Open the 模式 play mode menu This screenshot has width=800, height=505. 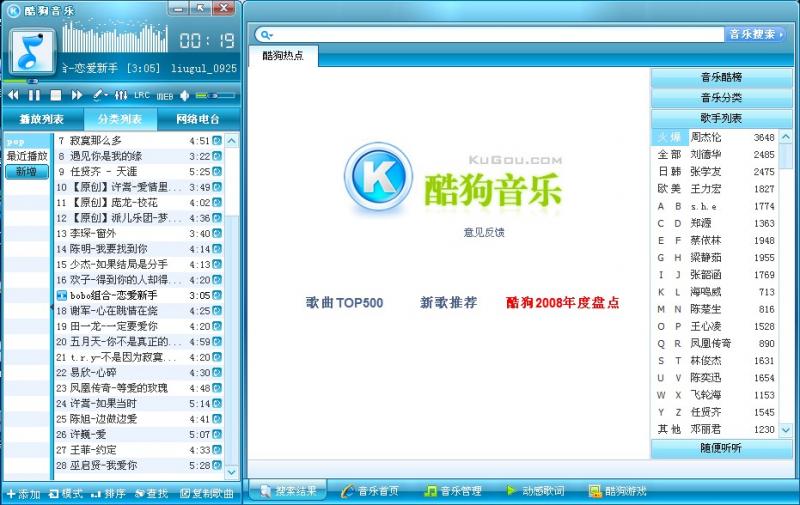point(65,493)
